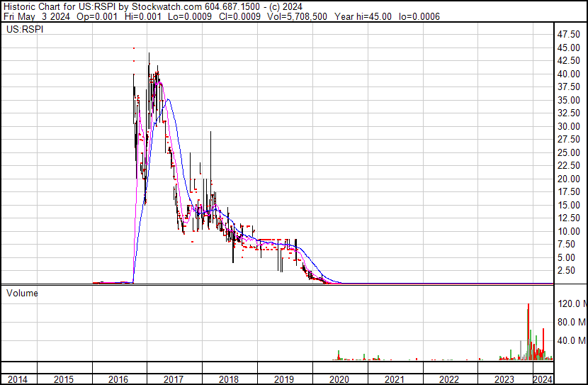
Task: Select the 2023 year marker
Action: tap(504, 379)
